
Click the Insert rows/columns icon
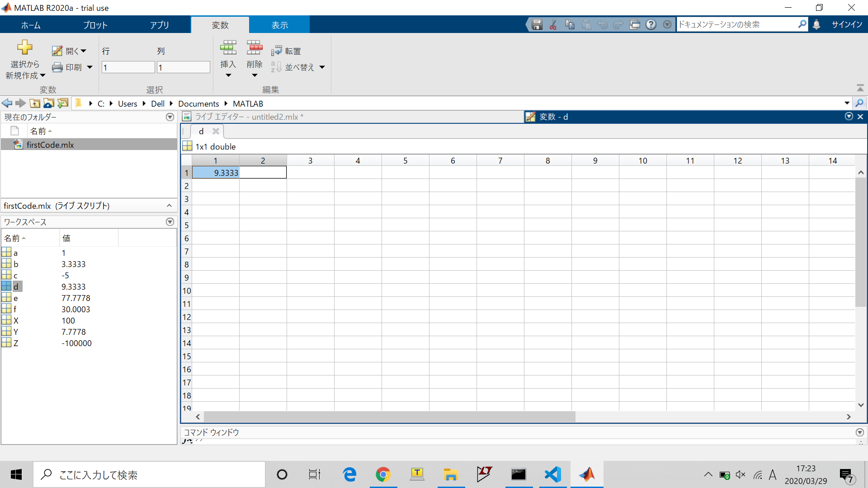[x=228, y=47]
